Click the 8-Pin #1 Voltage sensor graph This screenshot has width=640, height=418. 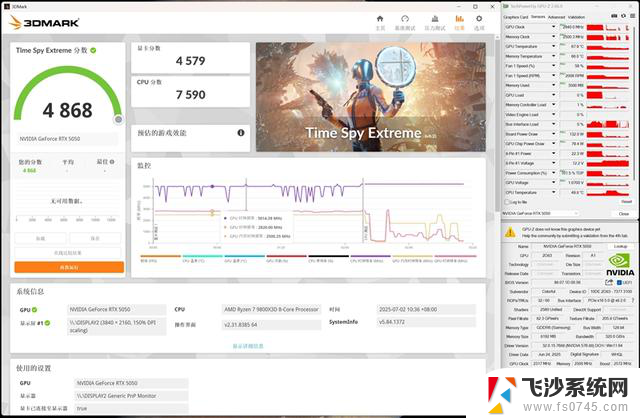tap(608, 163)
